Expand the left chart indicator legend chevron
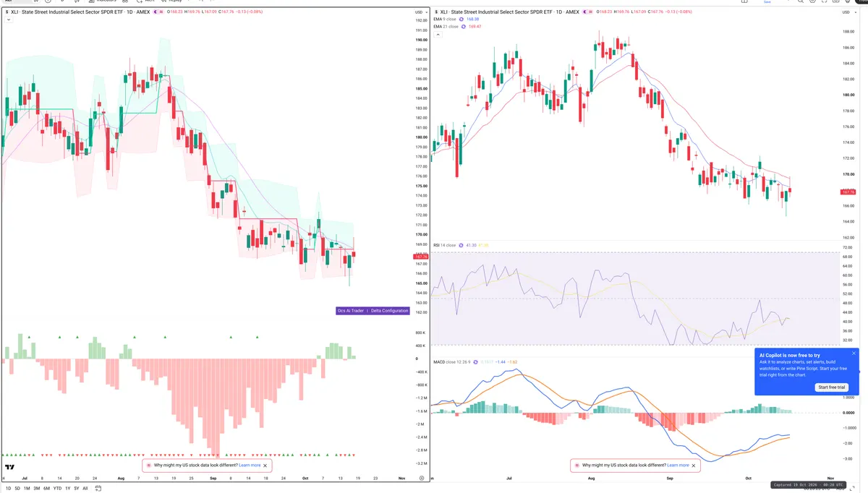 pos(9,20)
